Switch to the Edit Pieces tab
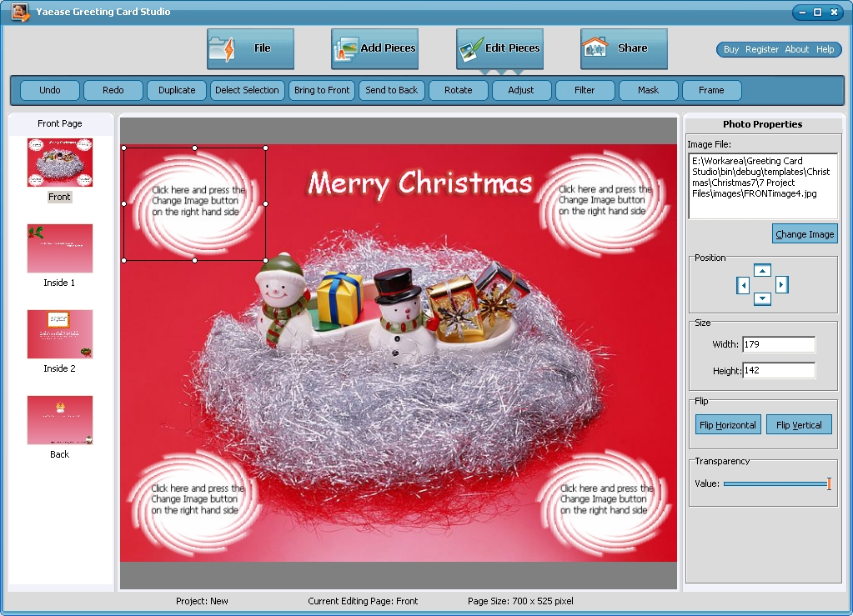The height and width of the screenshot is (616, 853). coord(499,48)
